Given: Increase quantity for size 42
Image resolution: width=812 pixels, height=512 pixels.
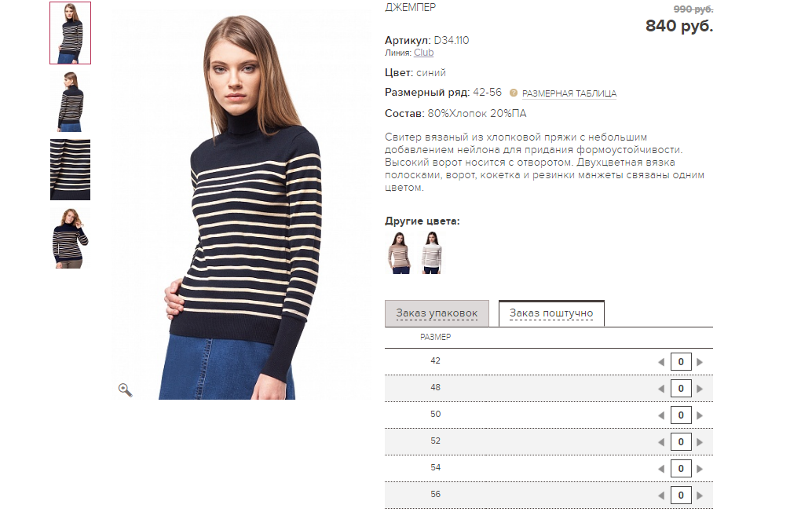Looking at the screenshot, I should [x=700, y=362].
